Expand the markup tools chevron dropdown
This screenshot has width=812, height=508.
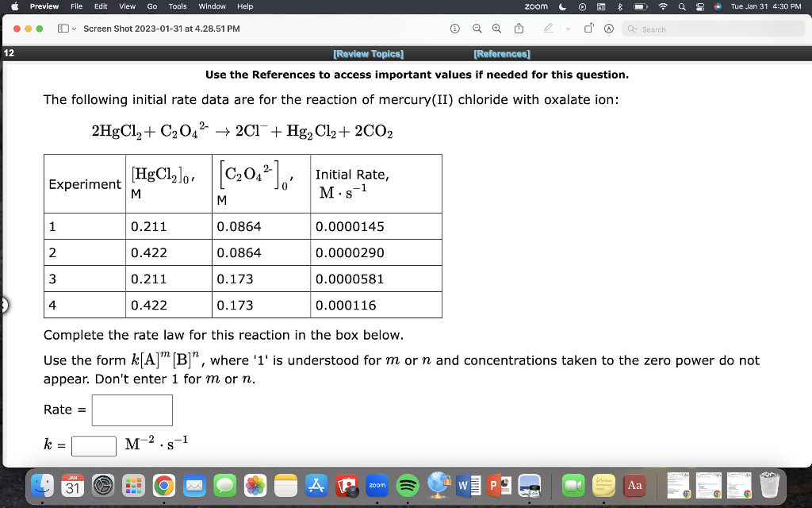tap(566, 29)
